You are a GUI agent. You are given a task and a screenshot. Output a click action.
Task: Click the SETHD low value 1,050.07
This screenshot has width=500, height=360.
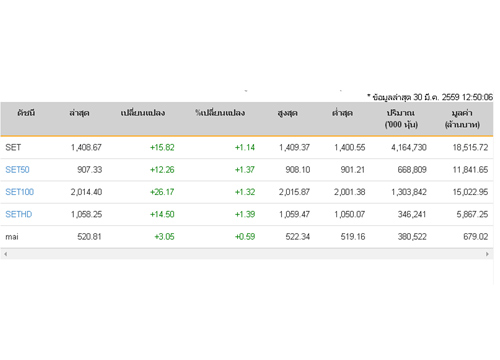point(350,214)
